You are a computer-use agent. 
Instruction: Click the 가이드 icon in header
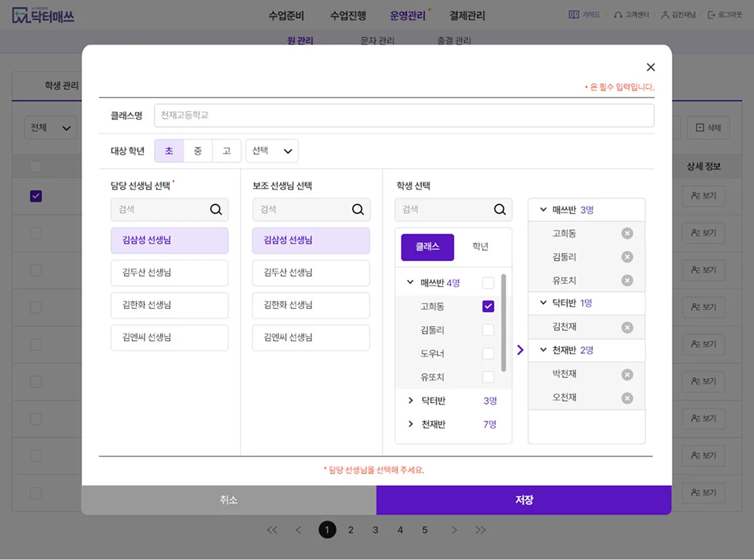point(584,14)
